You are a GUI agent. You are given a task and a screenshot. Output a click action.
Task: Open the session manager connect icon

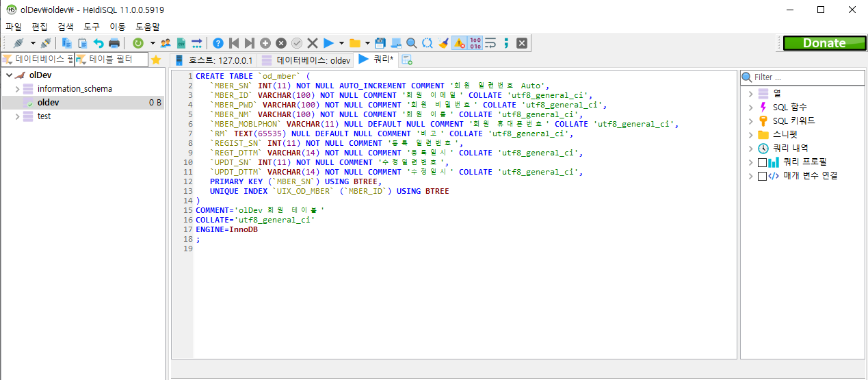point(17,43)
